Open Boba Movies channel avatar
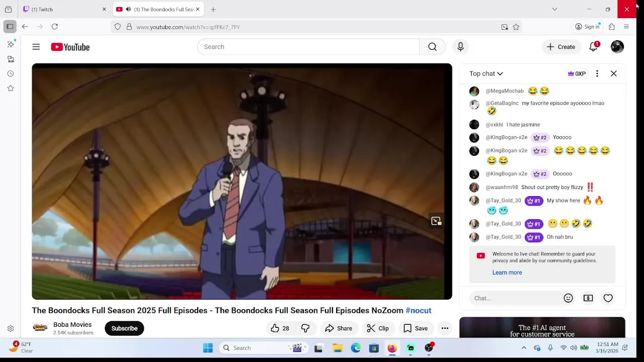Image resolution: width=644 pixels, height=362 pixels. 40,328
